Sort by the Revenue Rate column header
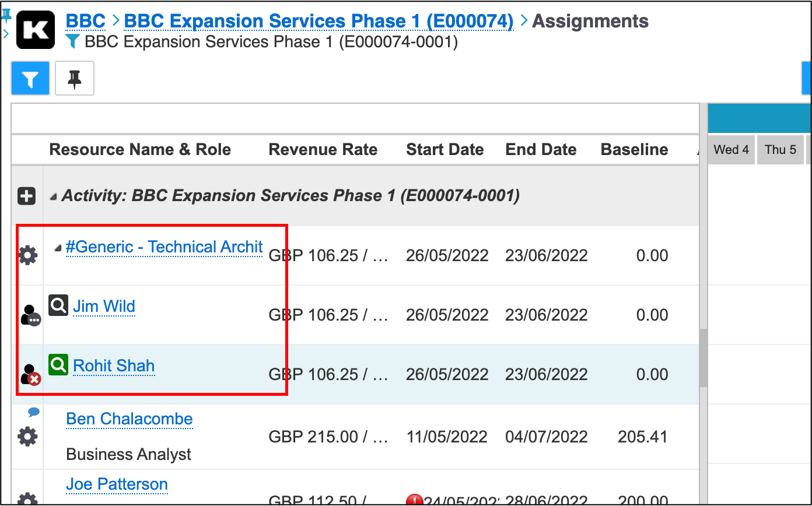This screenshot has width=812, height=506. point(323,150)
